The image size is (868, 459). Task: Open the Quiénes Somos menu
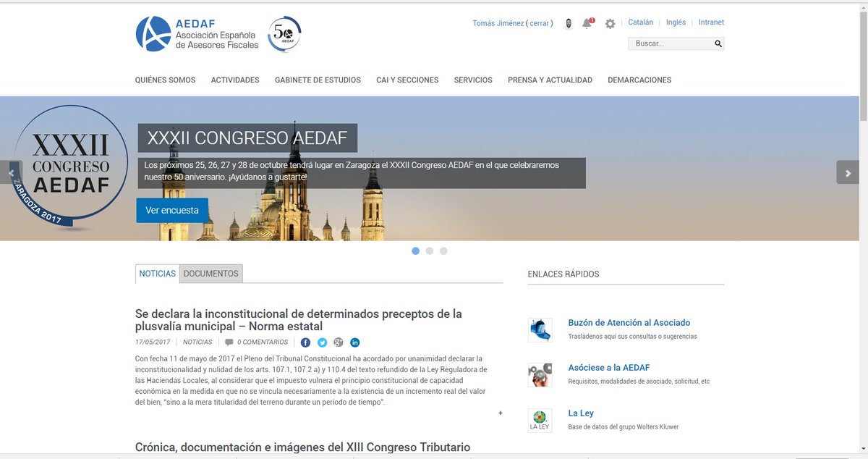(165, 80)
